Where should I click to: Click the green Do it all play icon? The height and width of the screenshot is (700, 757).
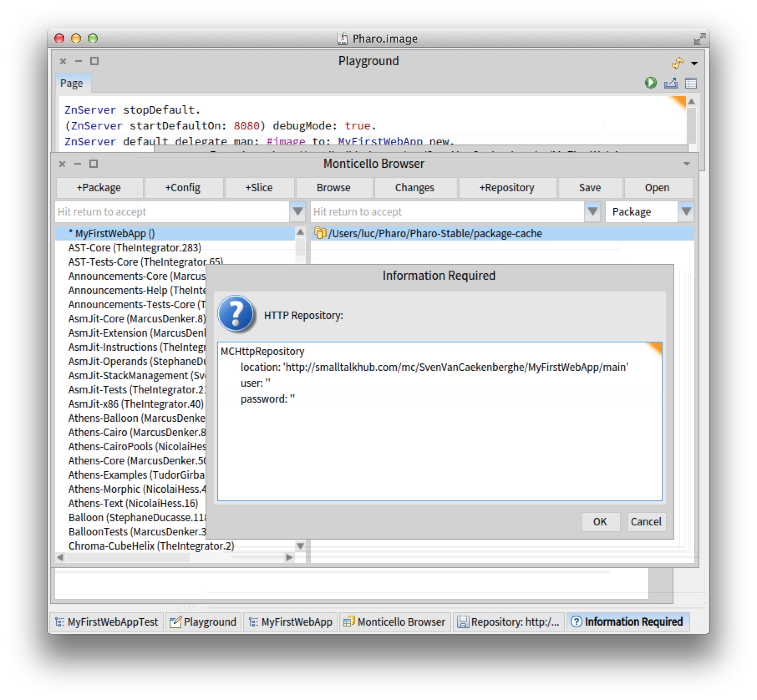coord(650,83)
